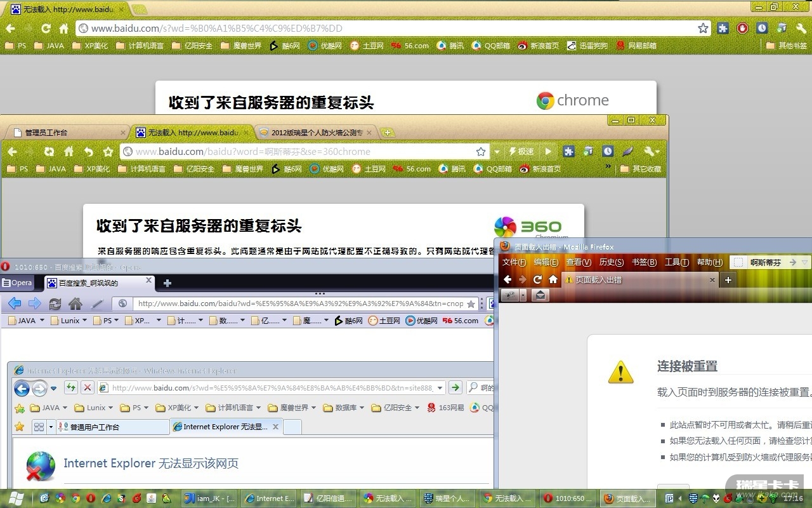Click Opera address bar URL
Viewport: 812px width, 508px height.
point(300,304)
